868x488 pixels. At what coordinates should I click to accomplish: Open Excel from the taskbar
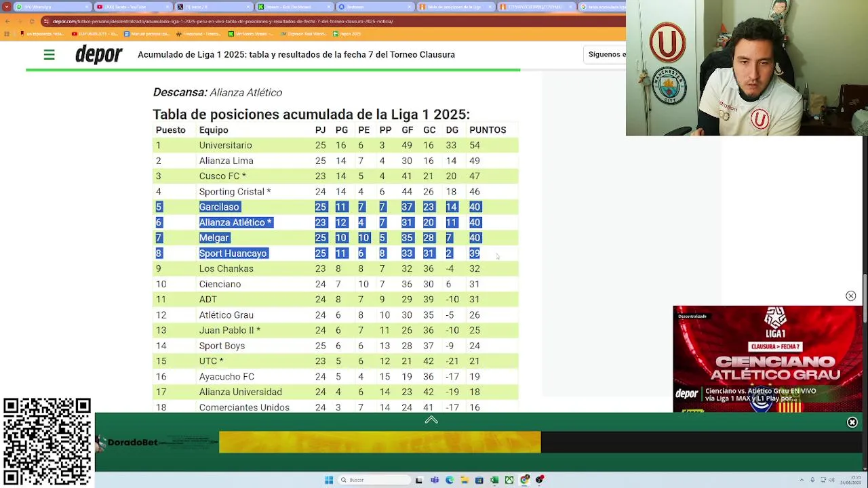[x=494, y=480]
